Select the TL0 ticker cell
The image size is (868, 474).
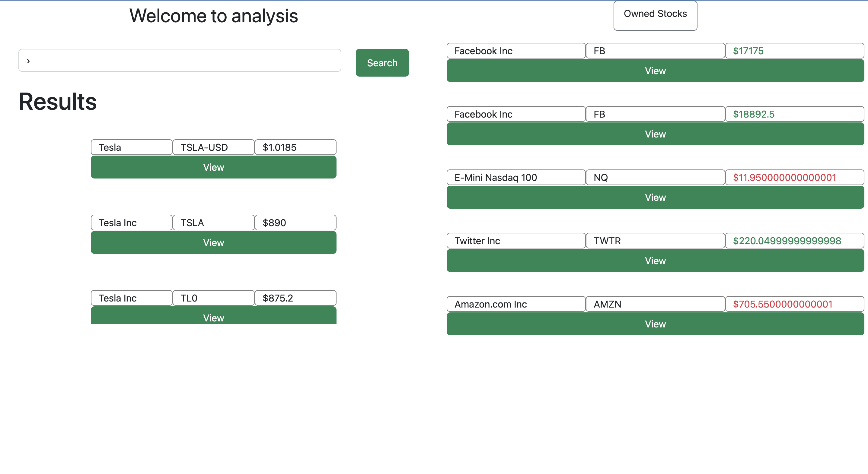coord(213,298)
